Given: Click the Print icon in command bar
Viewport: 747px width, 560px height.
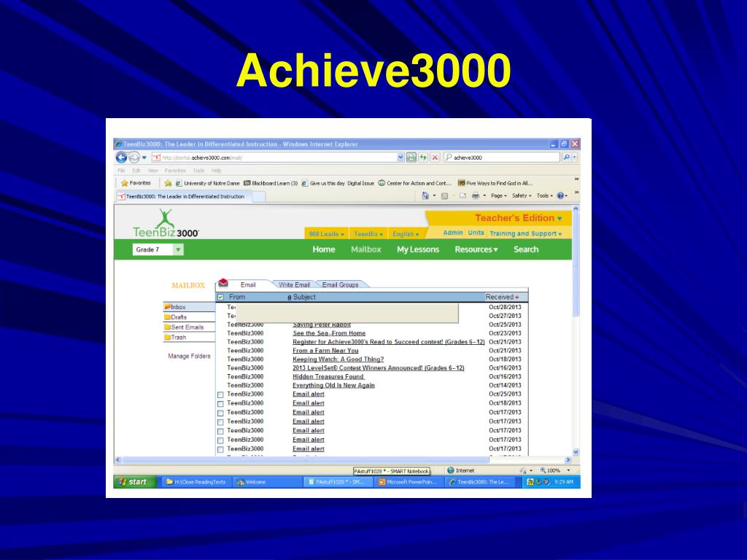Looking at the screenshot, I should pyautogui.click(x=476, y=195).
